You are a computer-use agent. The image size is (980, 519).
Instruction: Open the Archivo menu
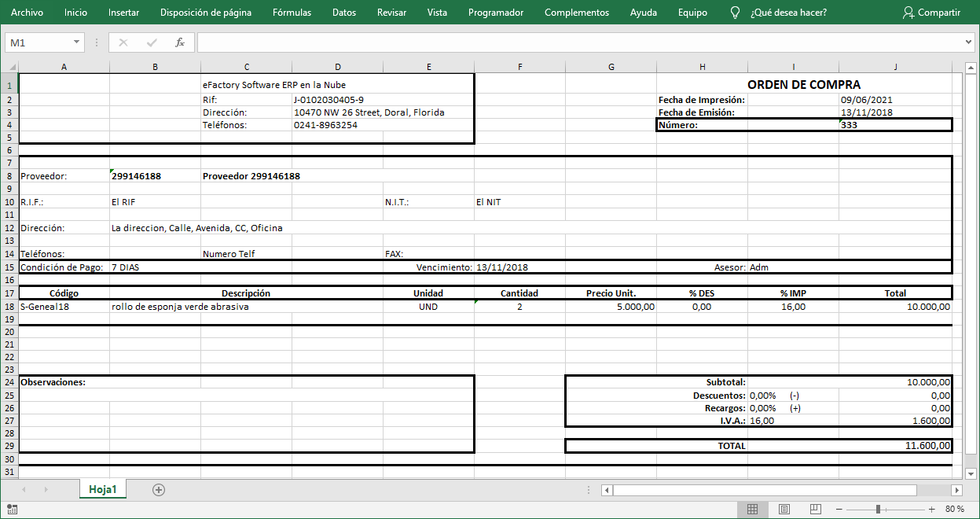coord(28,13)
